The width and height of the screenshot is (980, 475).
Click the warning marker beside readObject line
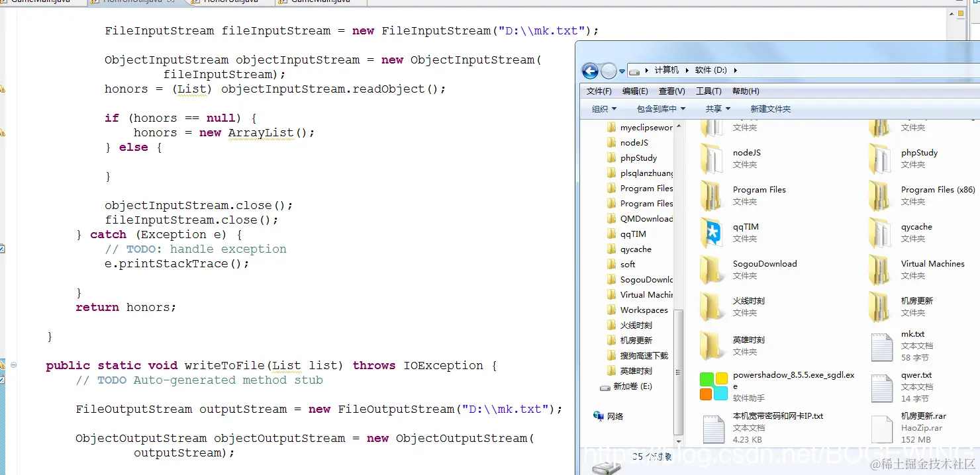tap(2, 89)
